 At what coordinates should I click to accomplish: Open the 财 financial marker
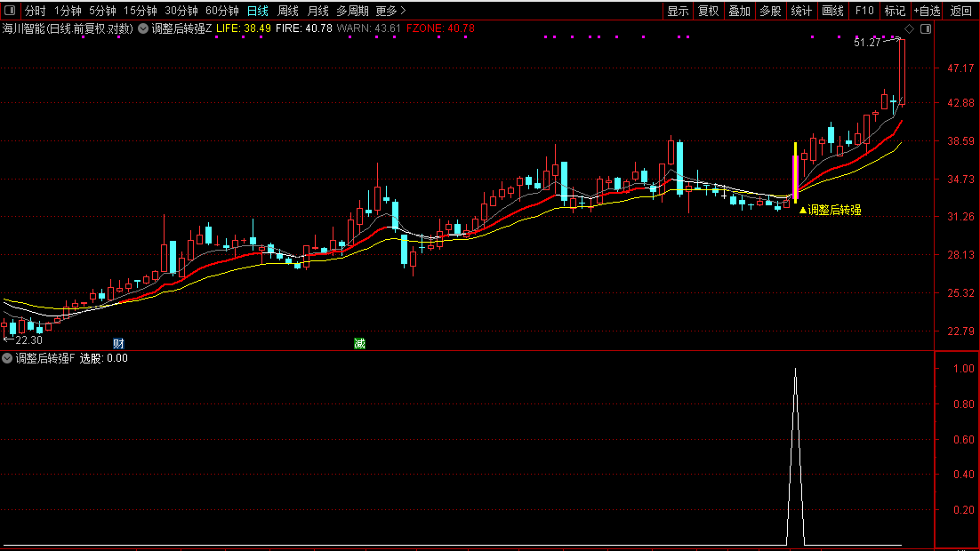(119, 344)
